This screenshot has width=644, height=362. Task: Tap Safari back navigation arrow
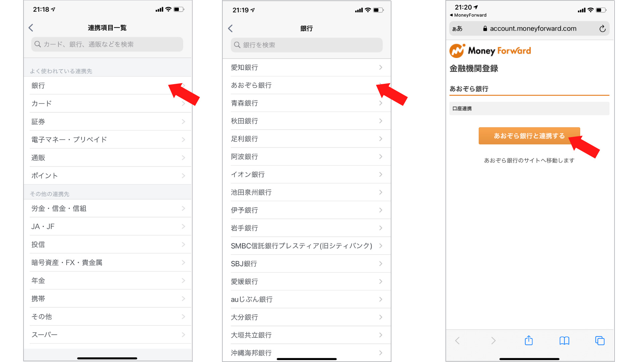(457, 341)
